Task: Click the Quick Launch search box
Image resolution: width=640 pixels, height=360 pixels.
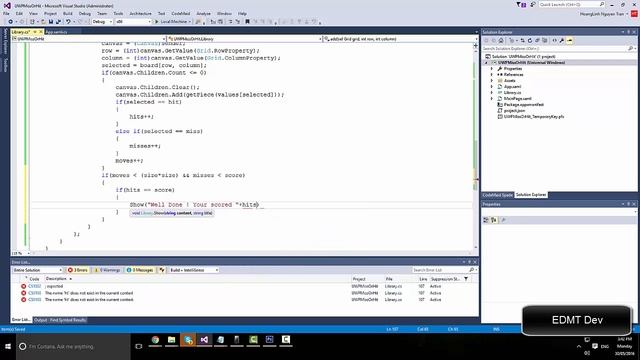Action: coord(571,4)
